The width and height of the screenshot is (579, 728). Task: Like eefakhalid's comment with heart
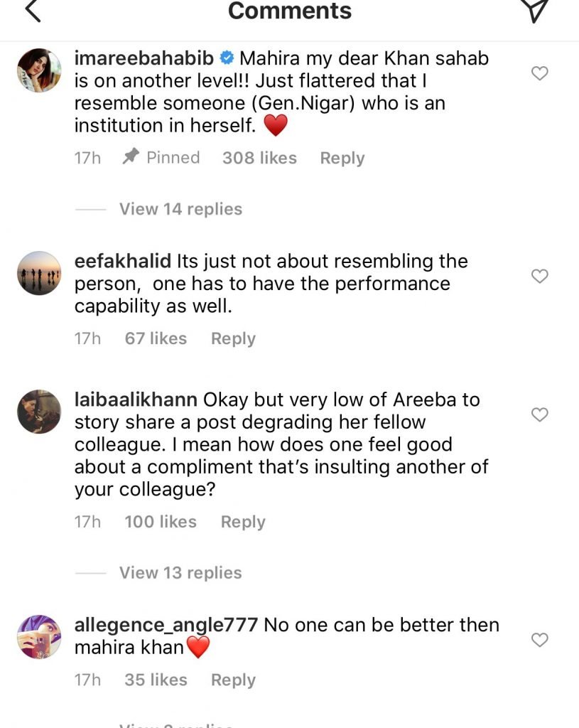[540, 277]
